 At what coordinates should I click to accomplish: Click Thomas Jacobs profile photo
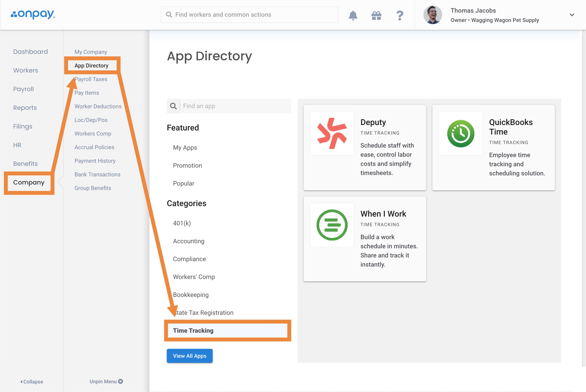click(x=432, y=15)
